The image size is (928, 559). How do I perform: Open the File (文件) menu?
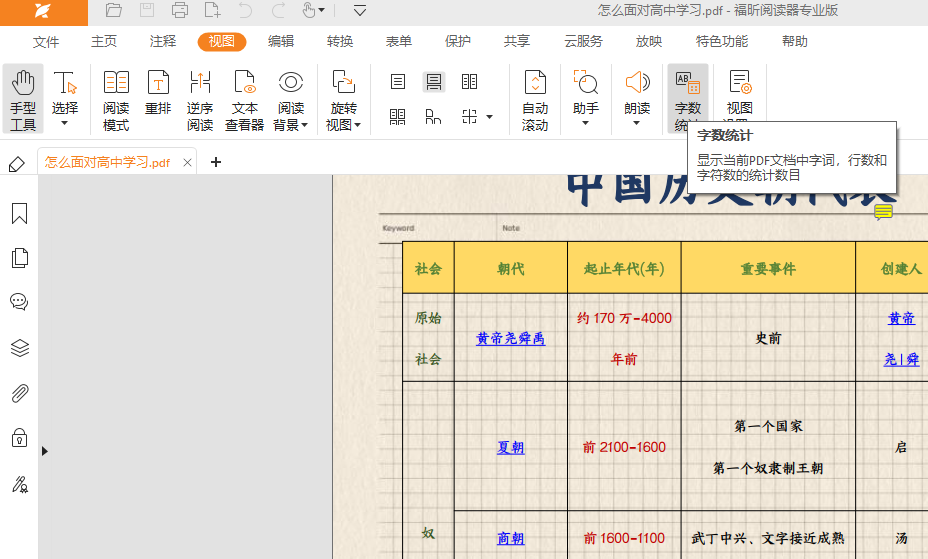point(46,42)
